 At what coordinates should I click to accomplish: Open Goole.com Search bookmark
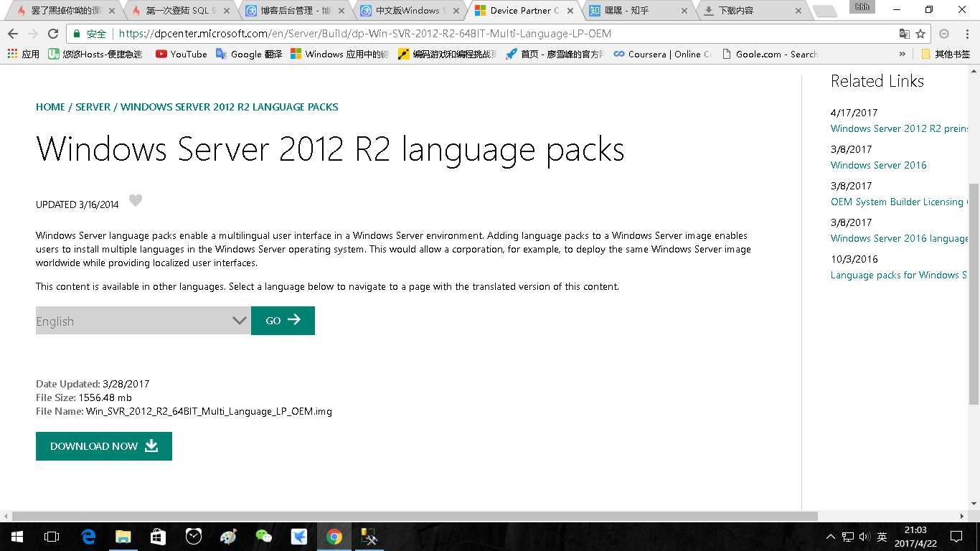coord(769,54)
